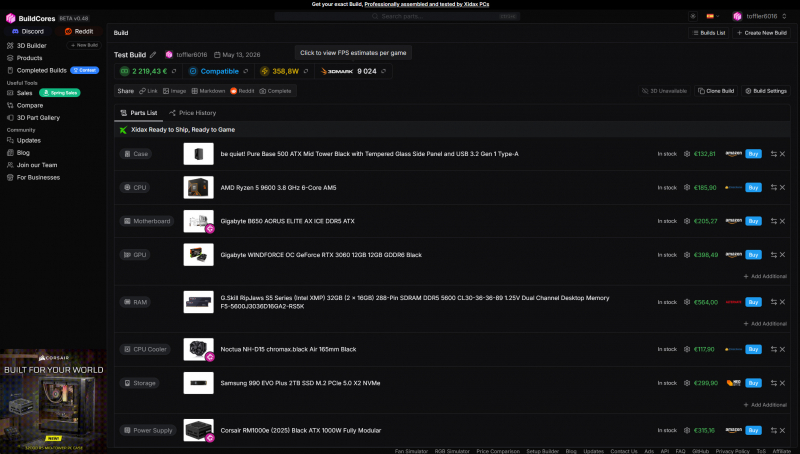Screen dimensions: 800x454
Task: Open the Reddit community button in sidebar
Action: [79, 31]
